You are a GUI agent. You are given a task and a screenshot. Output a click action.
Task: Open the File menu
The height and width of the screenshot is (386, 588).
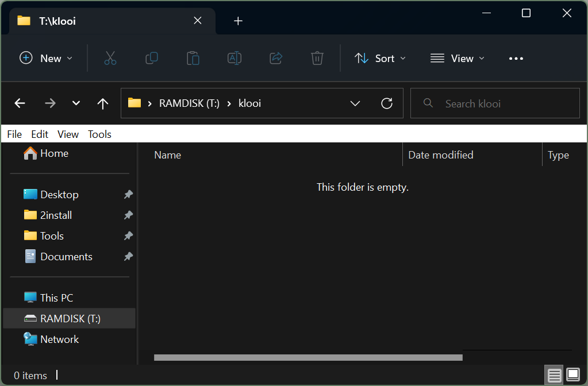(14, 134)
